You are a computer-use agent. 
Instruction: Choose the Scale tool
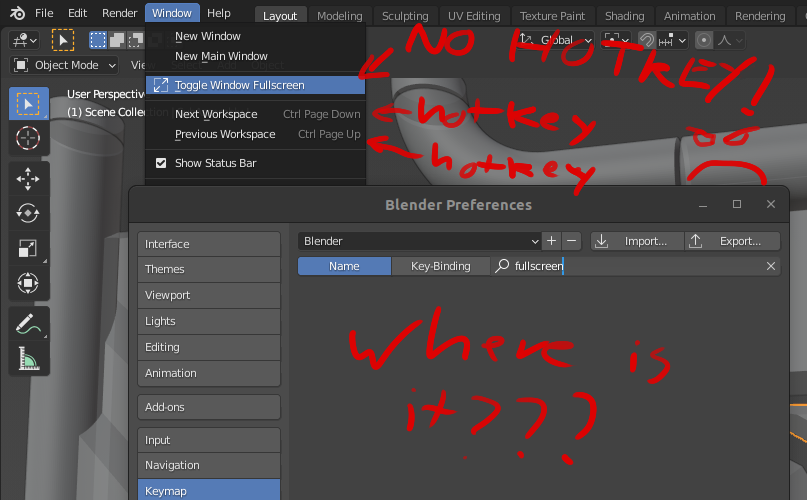click(28, 248)
